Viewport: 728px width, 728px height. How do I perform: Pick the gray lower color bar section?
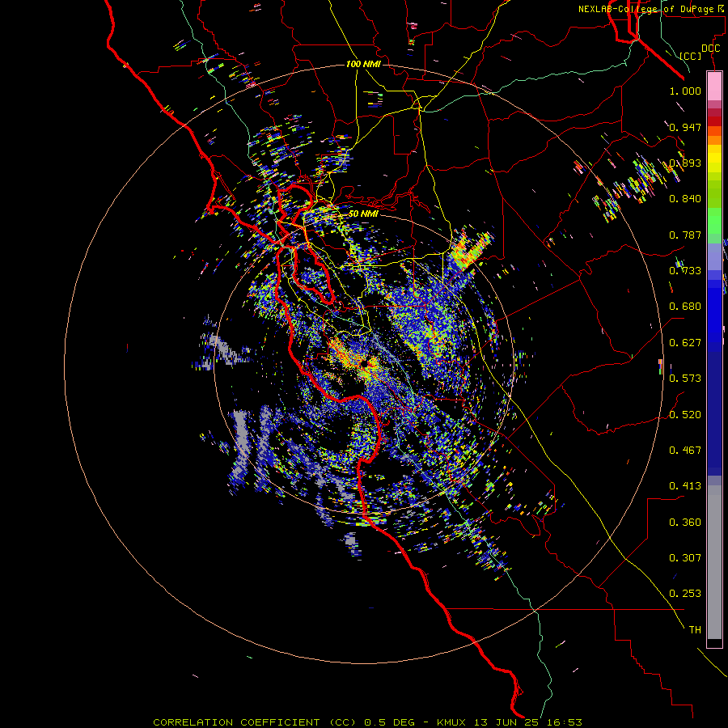714,562
